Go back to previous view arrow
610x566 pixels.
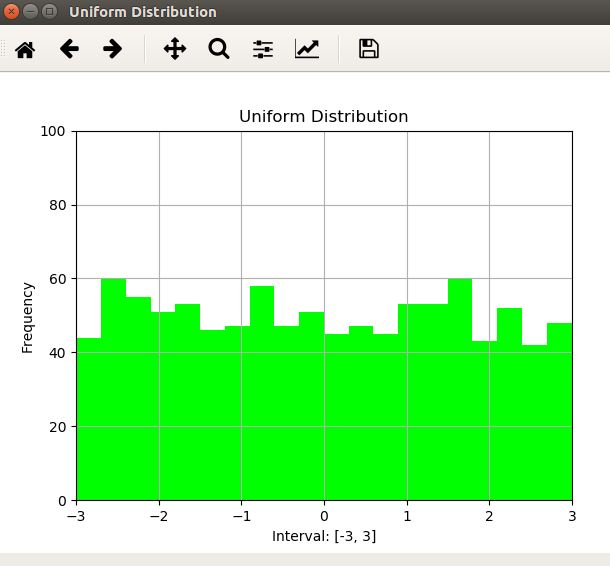pos(69,49)
